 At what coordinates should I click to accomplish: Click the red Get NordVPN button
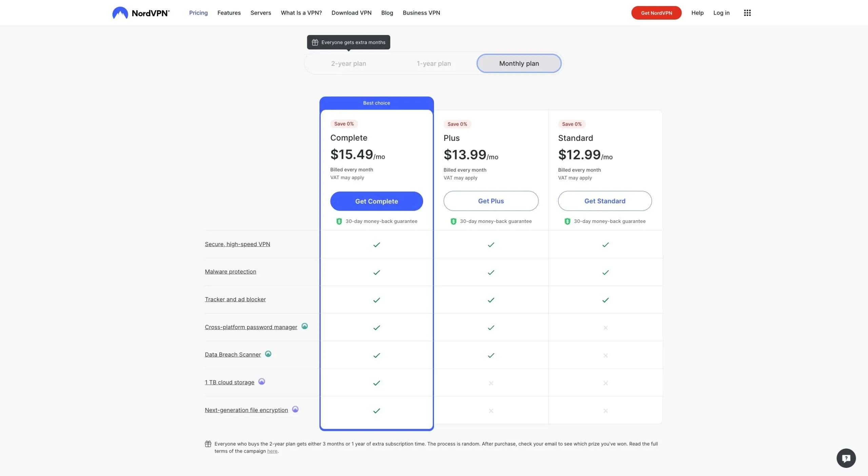[x=656, y=13]
